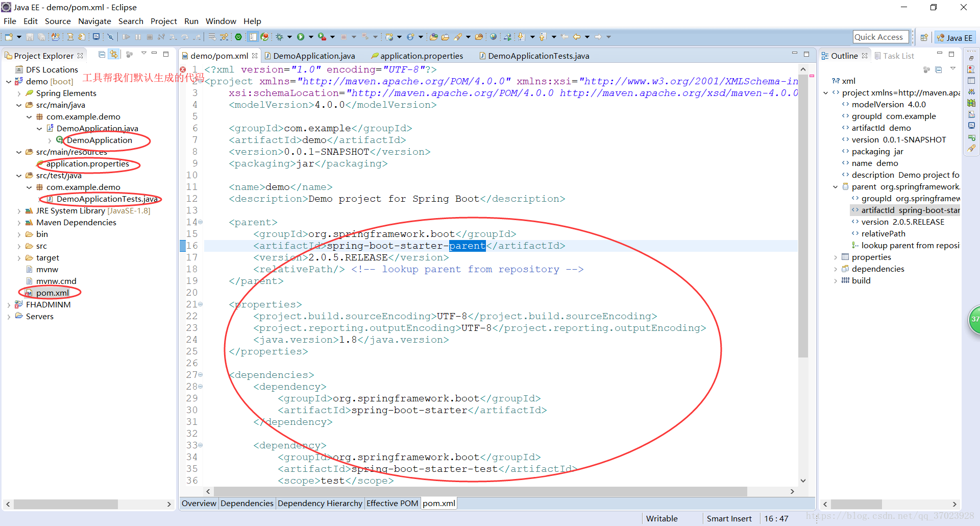The image size is (980, 526).
Task: Click the Open Web Browser globe icon
Action: point(493,37)
